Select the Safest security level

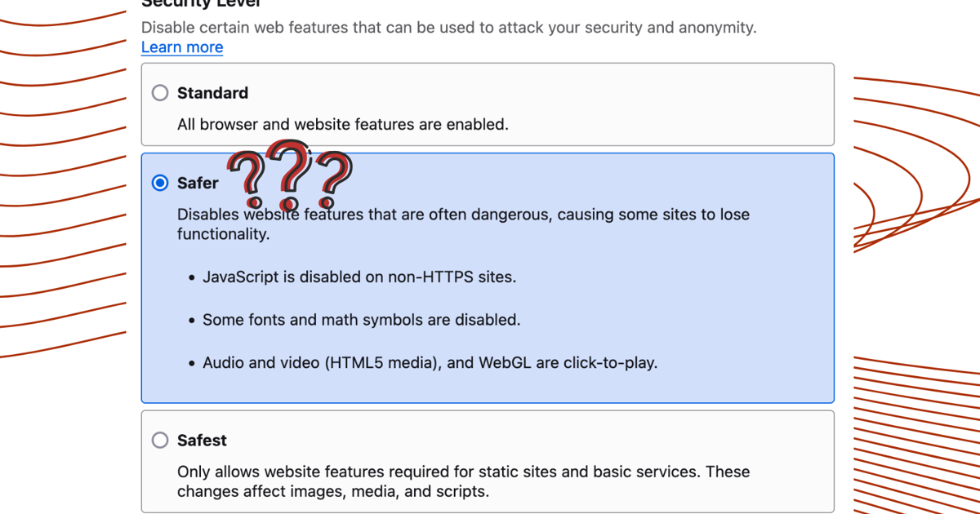point(160,440)
